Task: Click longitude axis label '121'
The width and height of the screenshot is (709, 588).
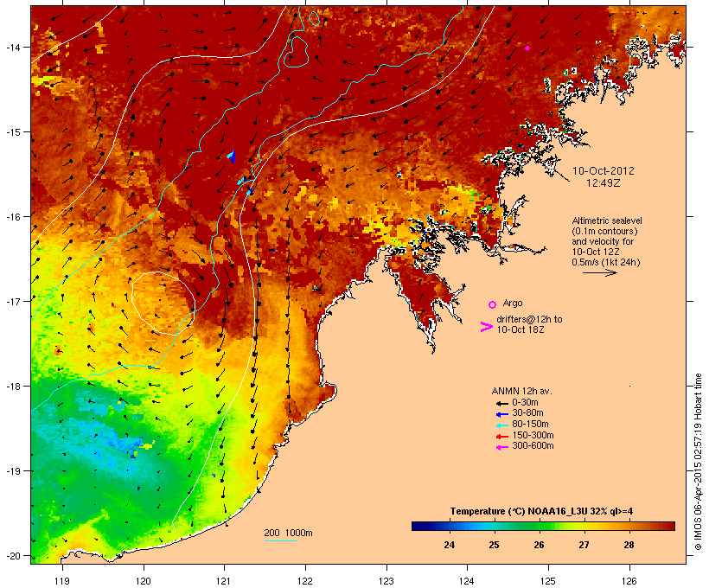Action: pos(224,581)
